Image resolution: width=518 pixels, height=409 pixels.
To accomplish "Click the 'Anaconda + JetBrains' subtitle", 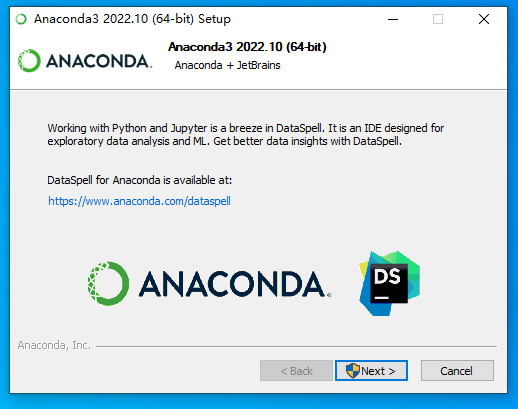I will [x=227, y=65].
